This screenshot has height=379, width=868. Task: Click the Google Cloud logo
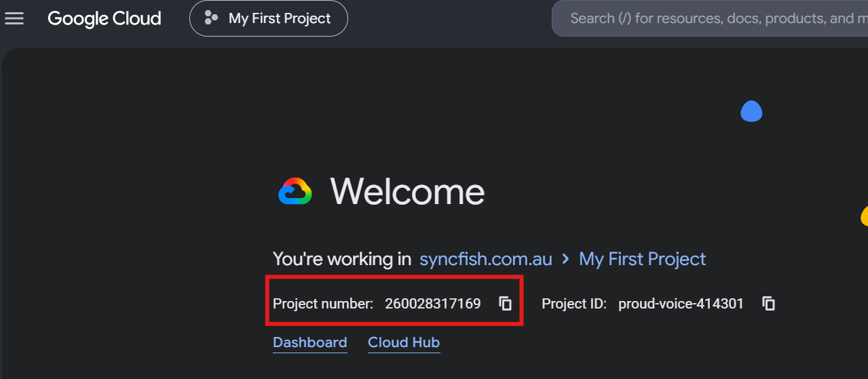pyautogui.click(x=105, y=18)
